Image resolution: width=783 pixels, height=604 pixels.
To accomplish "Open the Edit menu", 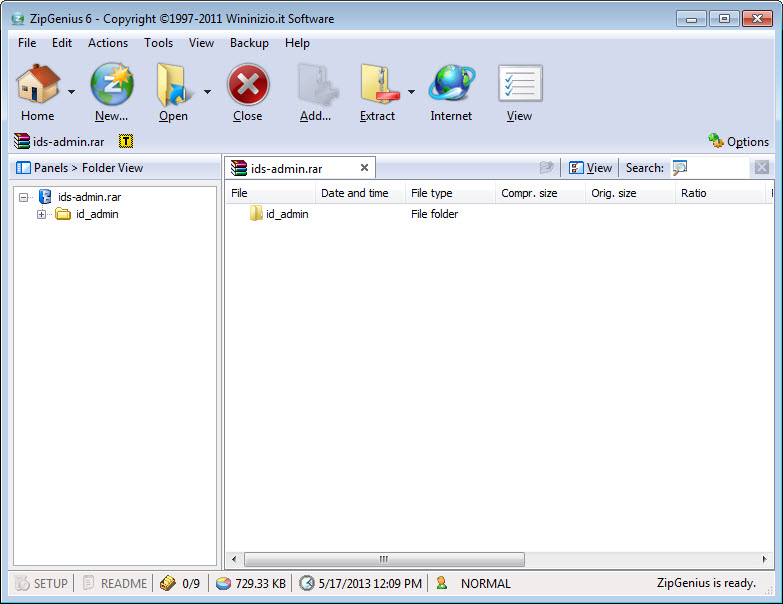I will click(x=62, y=43).
